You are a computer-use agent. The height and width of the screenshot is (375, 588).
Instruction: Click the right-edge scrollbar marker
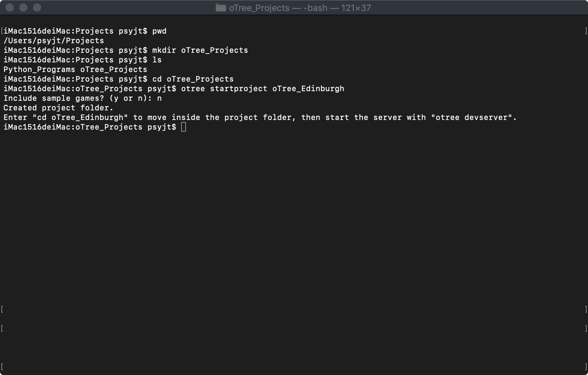coord(585,31)
